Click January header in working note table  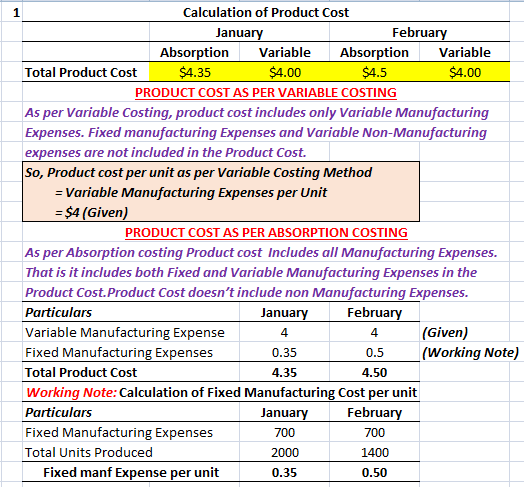284,412
